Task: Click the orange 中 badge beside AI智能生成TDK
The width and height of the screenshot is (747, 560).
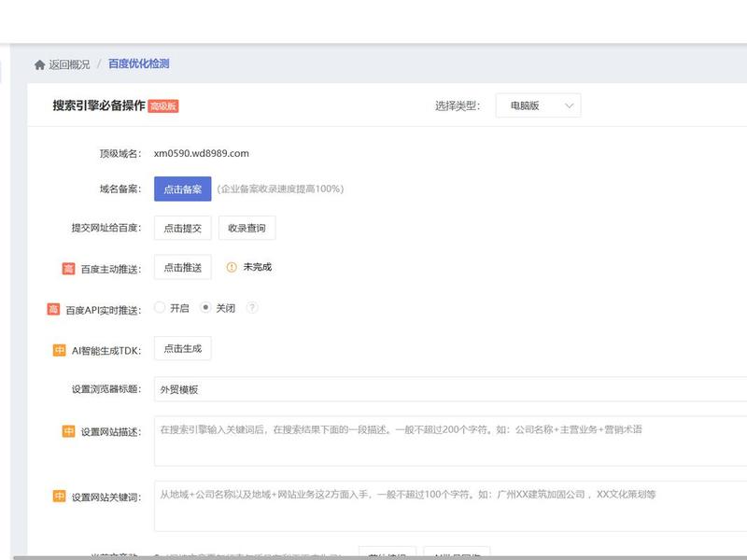Action: point(59,351)
